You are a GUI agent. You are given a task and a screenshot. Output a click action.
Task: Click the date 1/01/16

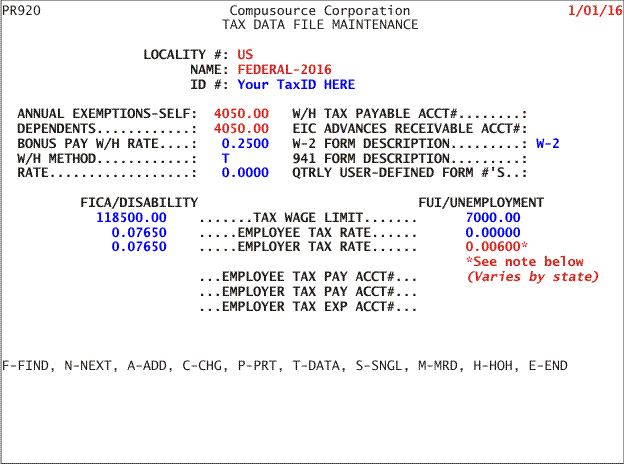[595, 10]
